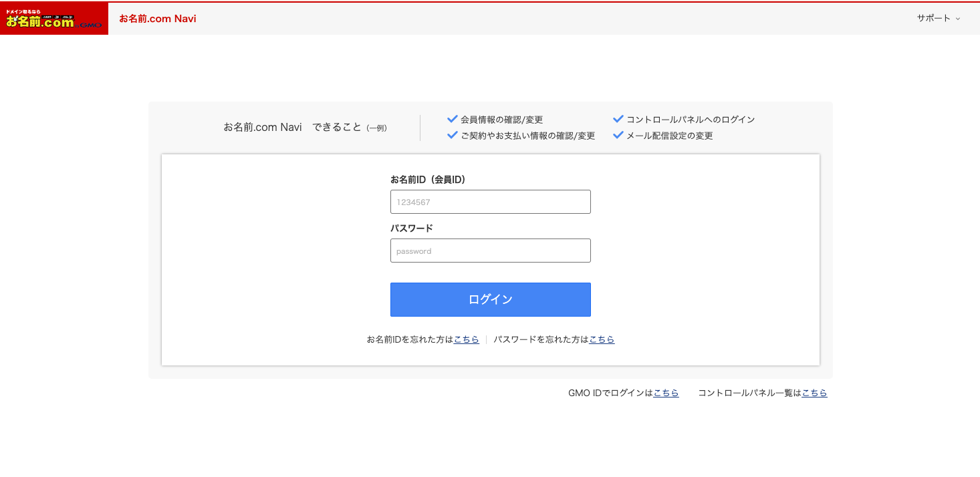Screen dimensions: 980x477
Task: Click checkmark beside コントロールパネルへのログイン
Action: [x=618, y=120]
